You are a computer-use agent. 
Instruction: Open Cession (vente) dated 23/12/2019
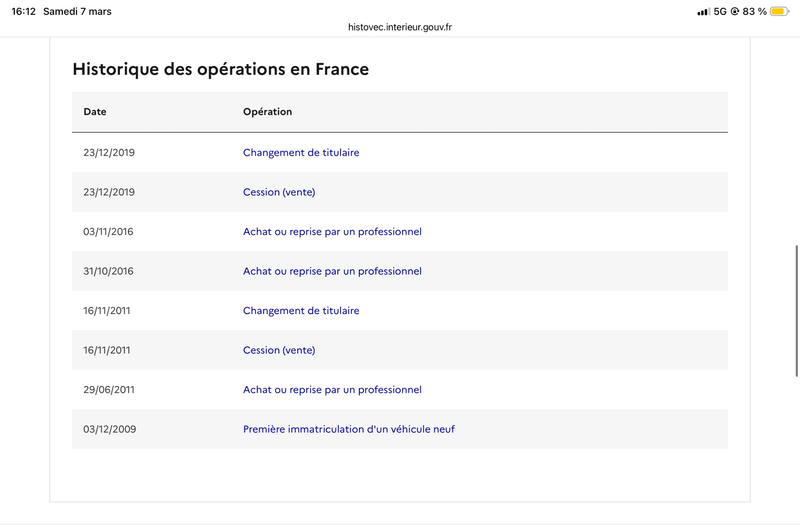[279, 192]
